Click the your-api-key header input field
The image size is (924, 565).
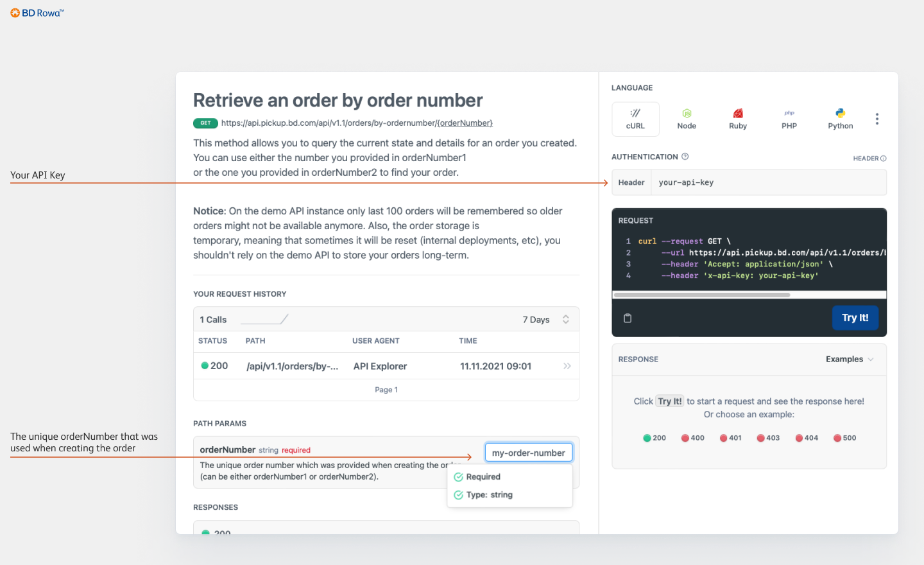769,182
